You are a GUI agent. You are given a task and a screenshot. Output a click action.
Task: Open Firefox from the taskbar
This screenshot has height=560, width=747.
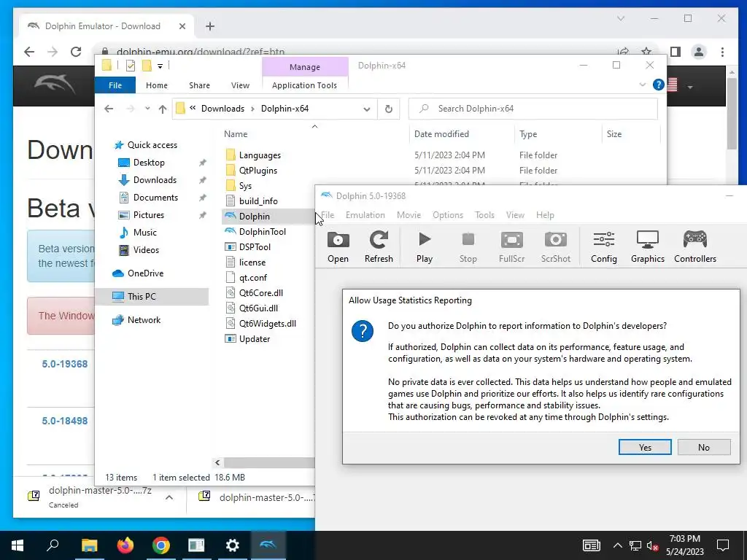click(x=125, y=545)
